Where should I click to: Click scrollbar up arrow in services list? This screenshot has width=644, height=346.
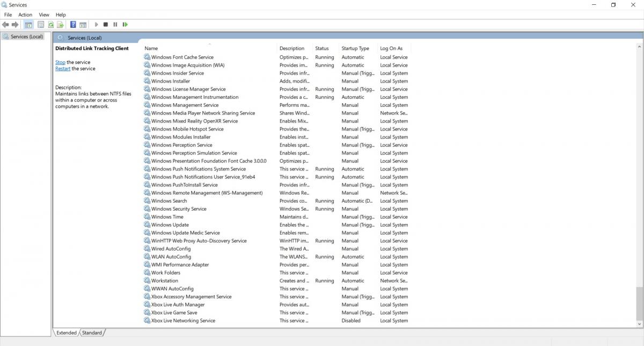pos(639,48)
